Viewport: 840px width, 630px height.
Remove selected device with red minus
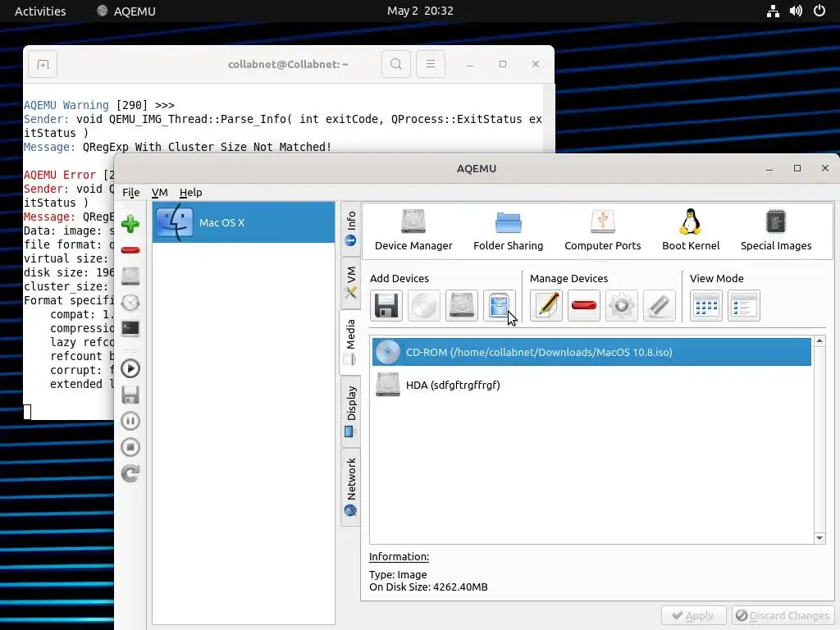click(x=584, y=306)
